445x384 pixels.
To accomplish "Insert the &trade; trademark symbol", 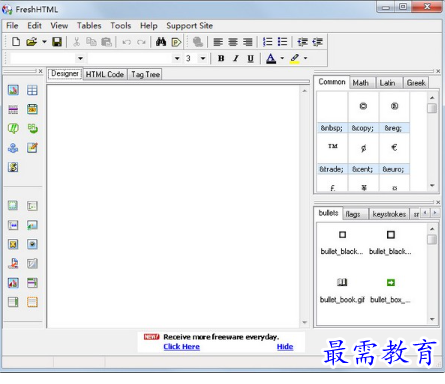I will (332, 154).
